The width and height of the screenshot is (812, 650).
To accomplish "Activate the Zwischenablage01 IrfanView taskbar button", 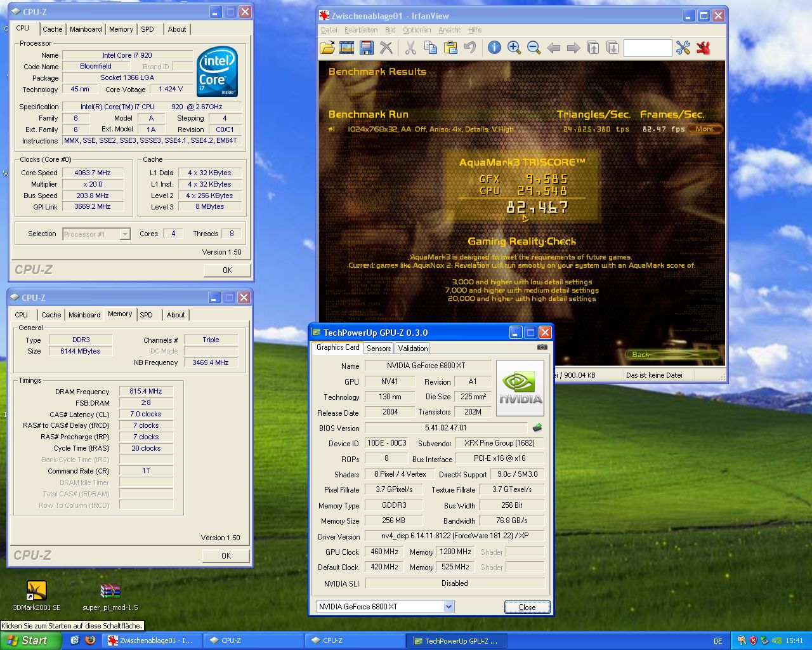I will click(x=150, y=640).
